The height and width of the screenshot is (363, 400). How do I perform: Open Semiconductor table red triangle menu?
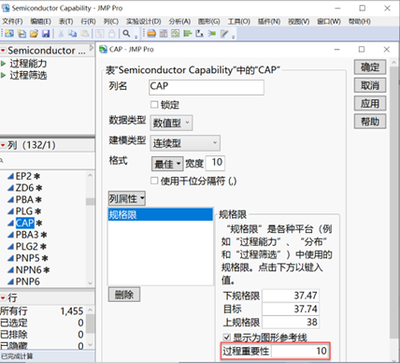coord(3,50)
